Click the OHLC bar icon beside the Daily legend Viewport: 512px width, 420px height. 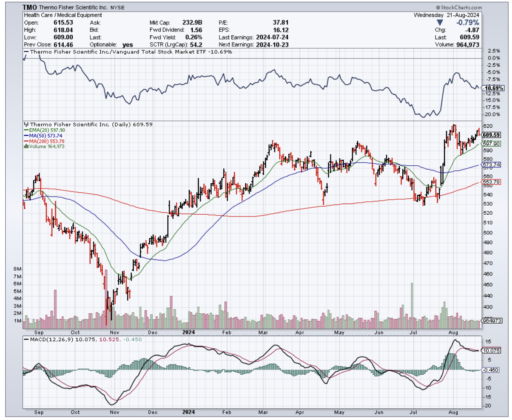26,124
